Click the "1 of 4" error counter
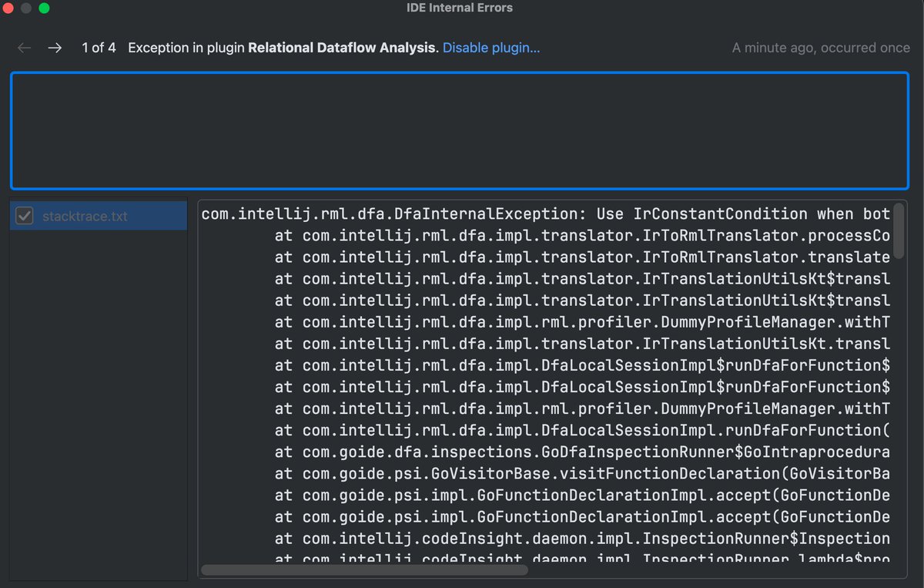Image resolution: width=924 pixels, height=588 pixels. 99,48
